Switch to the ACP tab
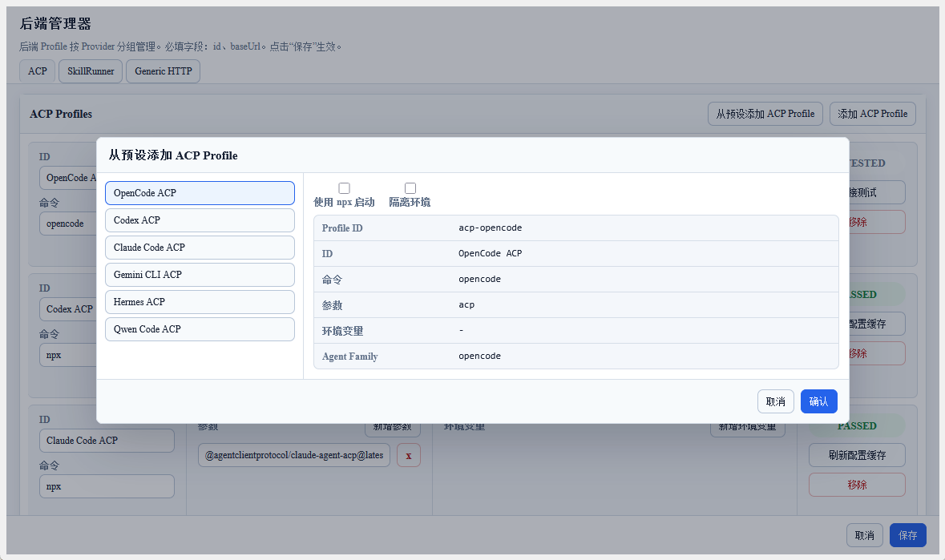Screen dimensions: 945x560 (38, 71)
